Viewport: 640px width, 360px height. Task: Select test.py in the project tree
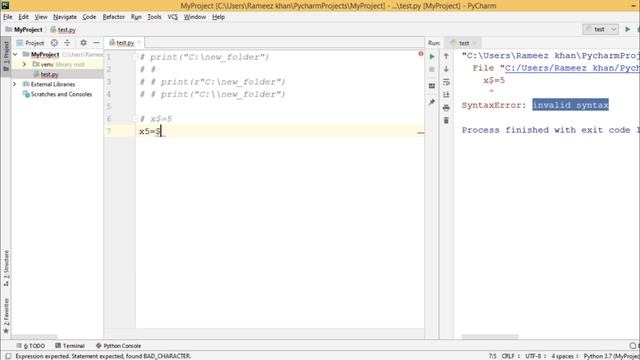tap(49, 74)
